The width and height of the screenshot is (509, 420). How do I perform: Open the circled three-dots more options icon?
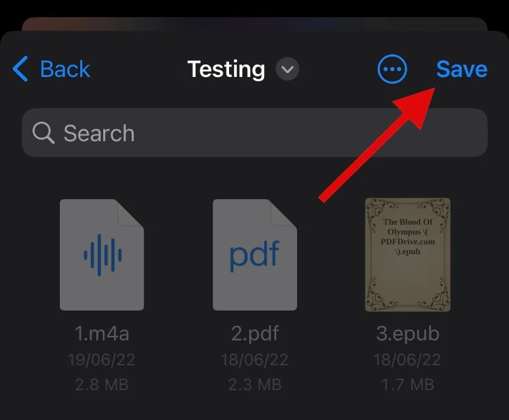coord(392,69)
